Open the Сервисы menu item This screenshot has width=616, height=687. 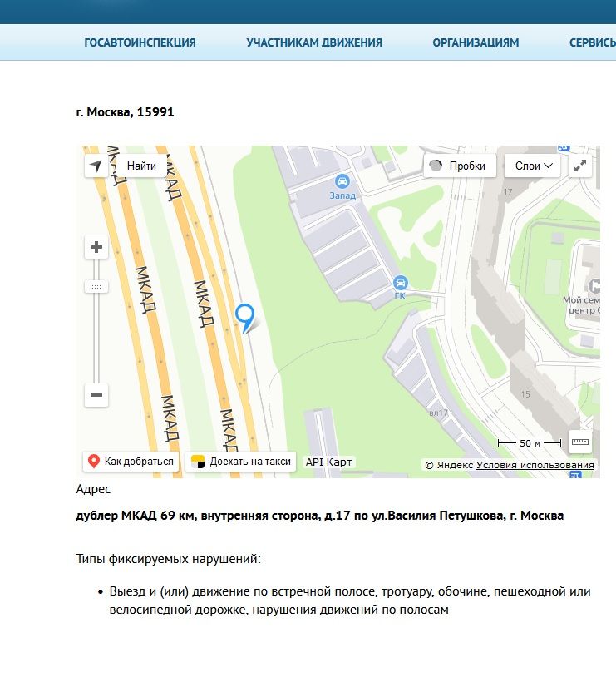592,42
